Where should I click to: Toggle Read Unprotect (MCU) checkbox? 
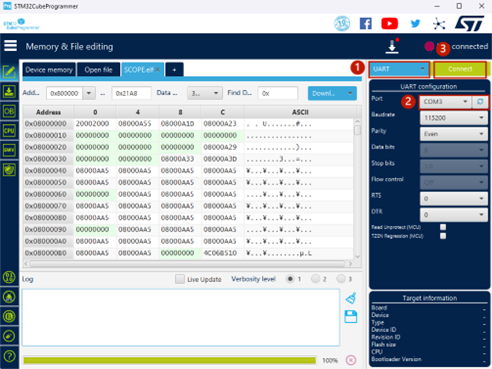pyautogui.click(x=443, y=227)
